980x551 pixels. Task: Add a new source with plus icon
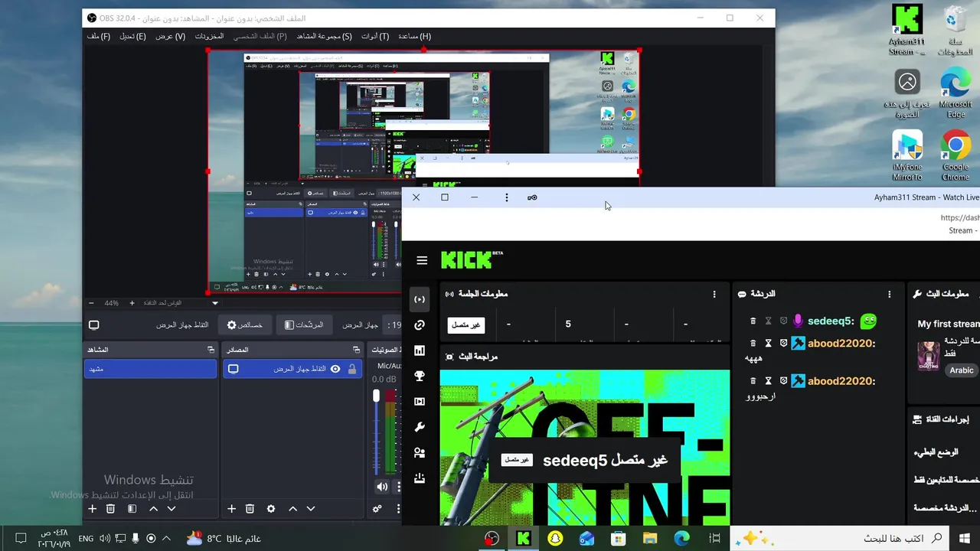click(231, 509)
